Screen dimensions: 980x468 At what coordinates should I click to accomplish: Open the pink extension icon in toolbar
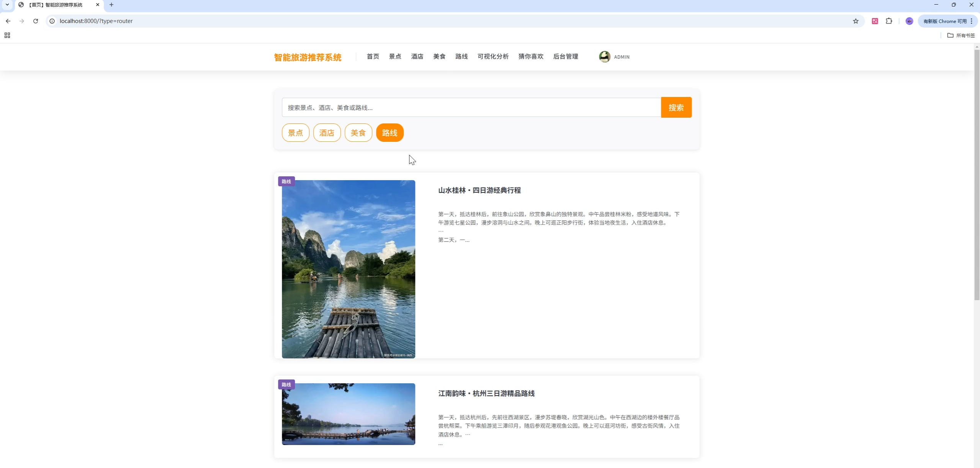pyautogui.click(x=875, y=21)
